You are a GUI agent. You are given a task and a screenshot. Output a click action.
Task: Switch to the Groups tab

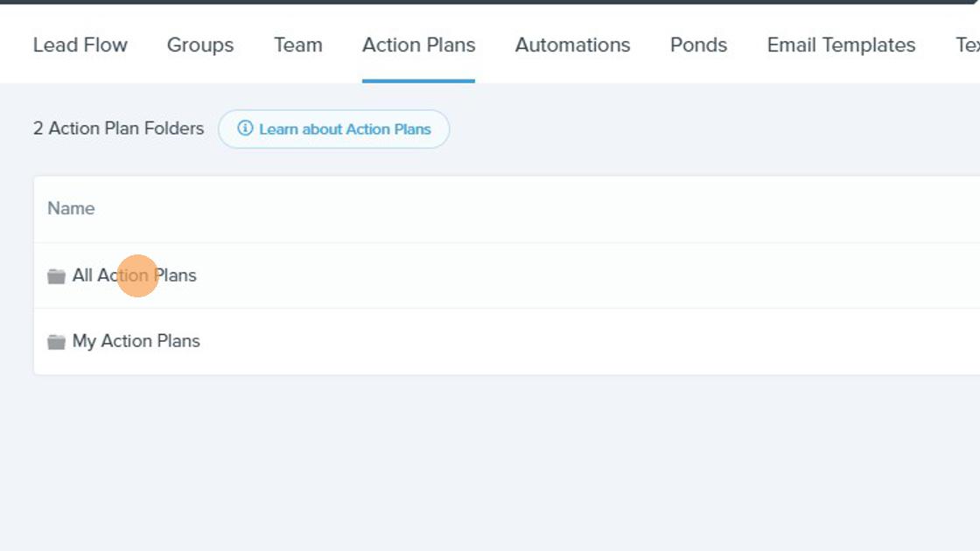coord(200,45)
